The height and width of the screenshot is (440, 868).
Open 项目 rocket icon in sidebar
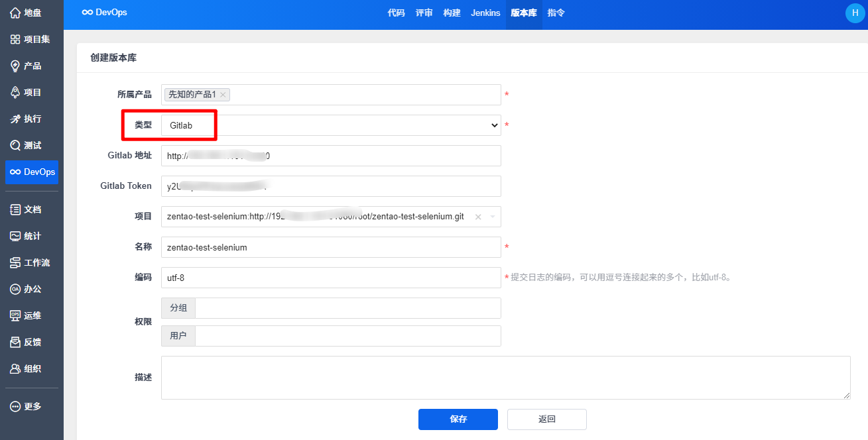[x=15, y=92]
